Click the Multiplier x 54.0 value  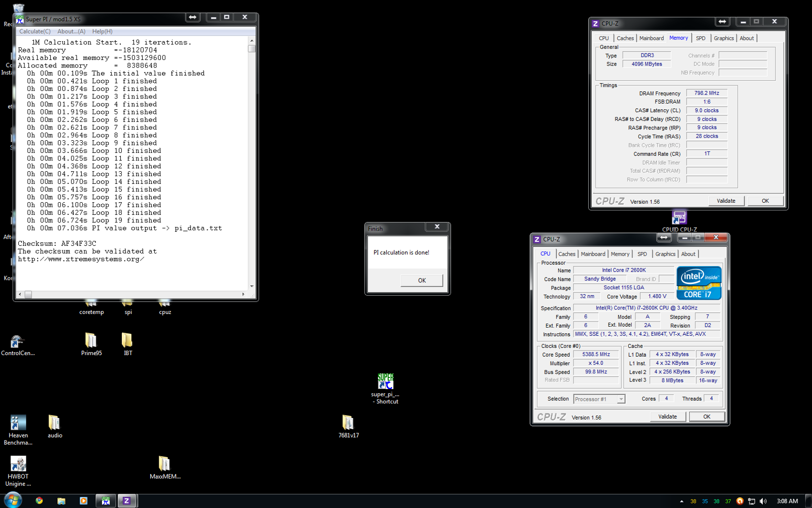click(596, 363)
